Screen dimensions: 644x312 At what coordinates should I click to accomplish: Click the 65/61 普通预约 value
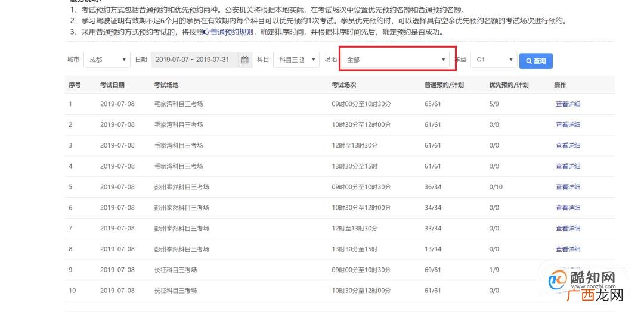tap(433, 104)
